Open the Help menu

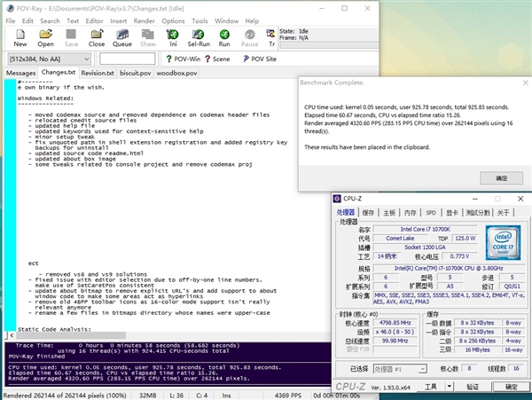[x=252, y=21]
